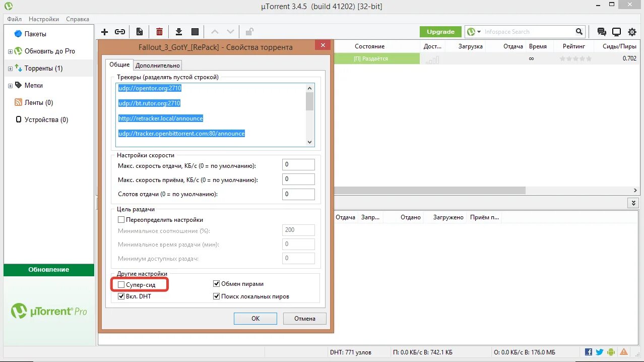Click the remote device monitor icon

[616, 32]
